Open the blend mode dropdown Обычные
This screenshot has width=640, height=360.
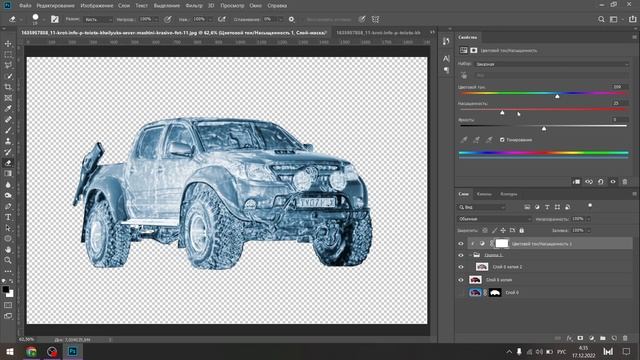494,219
